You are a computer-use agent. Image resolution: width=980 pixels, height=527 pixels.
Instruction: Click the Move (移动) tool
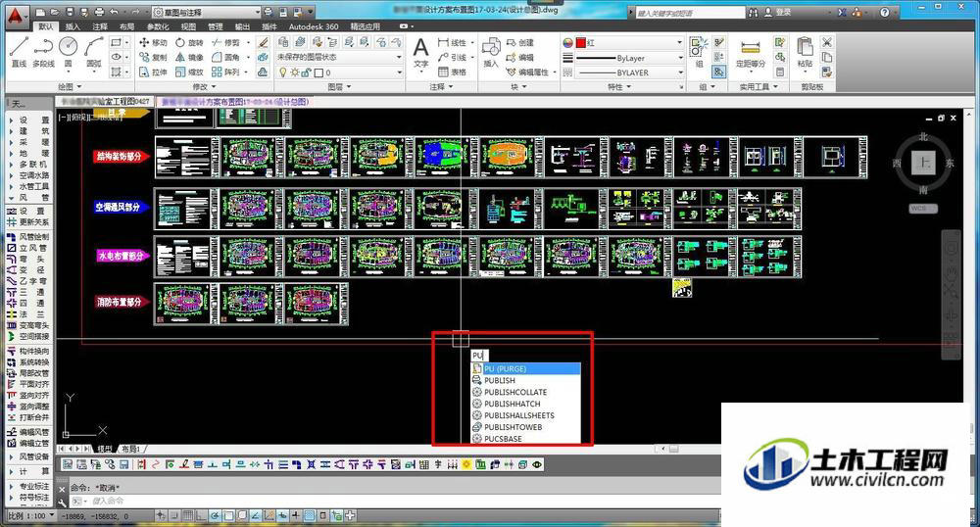click(153, 42)
